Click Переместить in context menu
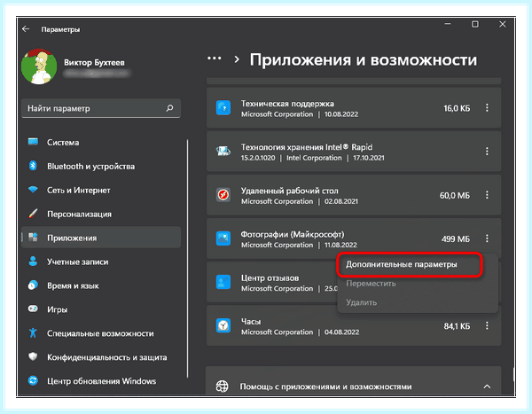The image size is (532, 414). (x=371, y=284)
